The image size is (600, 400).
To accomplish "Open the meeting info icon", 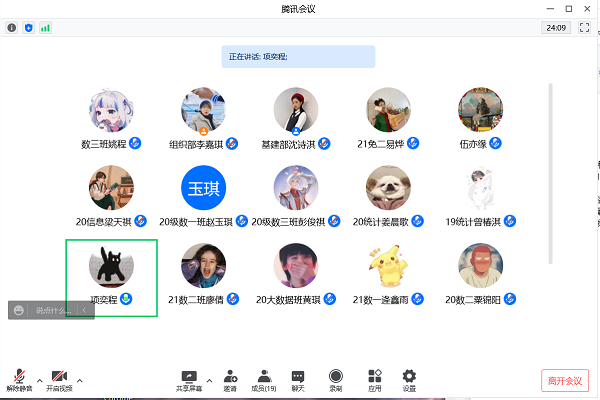I will click(x=12, y=28).
